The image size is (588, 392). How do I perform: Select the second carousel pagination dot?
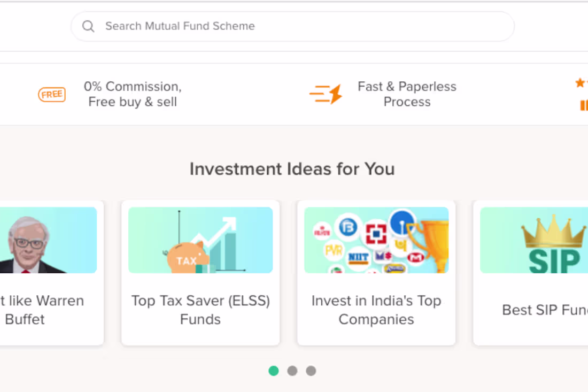click(292, 371)
